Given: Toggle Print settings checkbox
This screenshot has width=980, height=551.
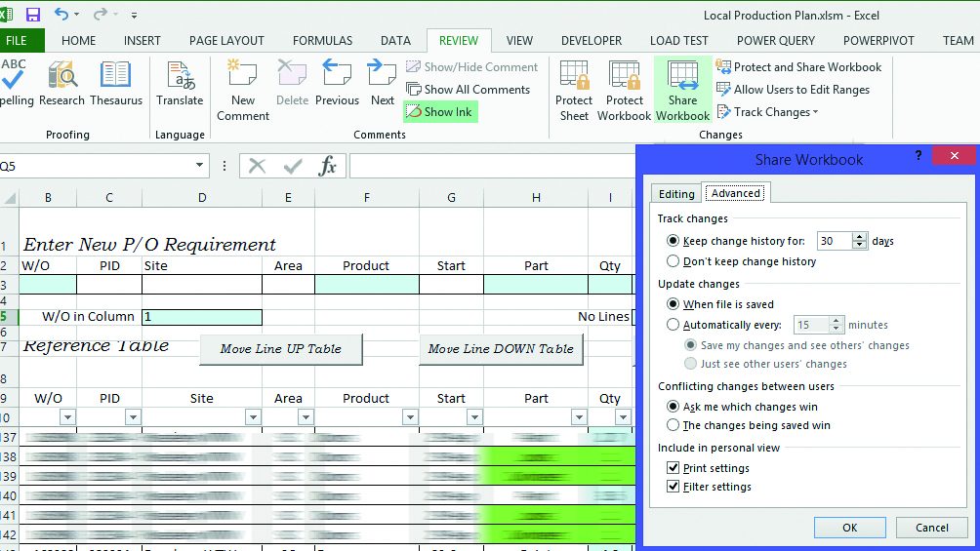Looking at the screenshot, I should (x=674, y=468).
